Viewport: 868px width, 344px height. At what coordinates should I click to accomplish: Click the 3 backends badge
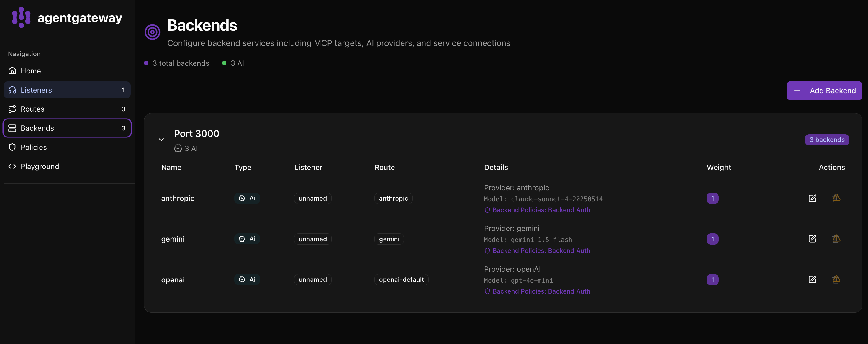click(827, 140)
